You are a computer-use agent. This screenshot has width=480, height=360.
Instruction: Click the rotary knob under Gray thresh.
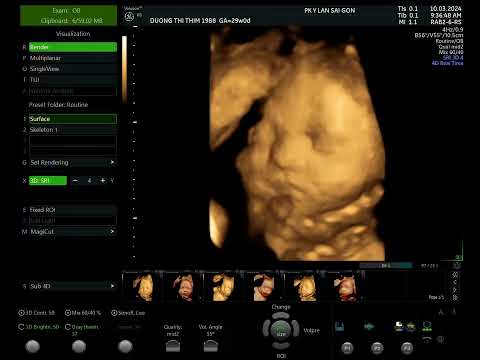coord(79,347)
